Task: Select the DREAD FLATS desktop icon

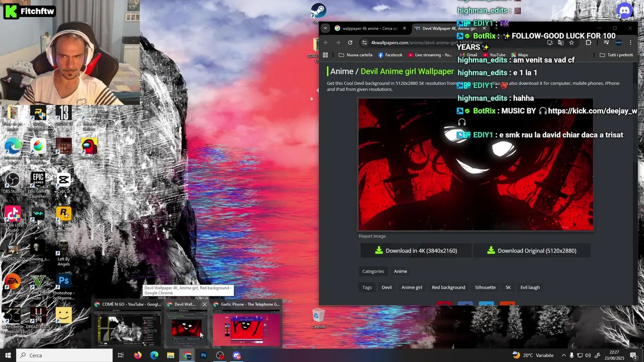Action: (x=38, y=318)
